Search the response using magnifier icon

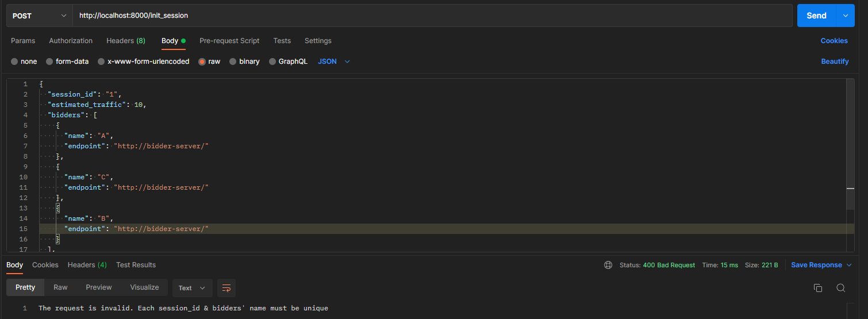pyautogui.click(x=840, y=287)
